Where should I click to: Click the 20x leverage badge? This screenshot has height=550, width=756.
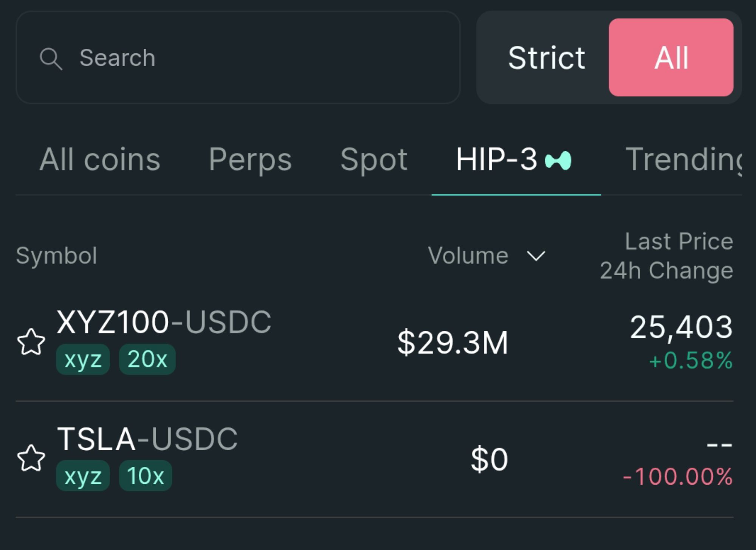click(x=147, y=359)
